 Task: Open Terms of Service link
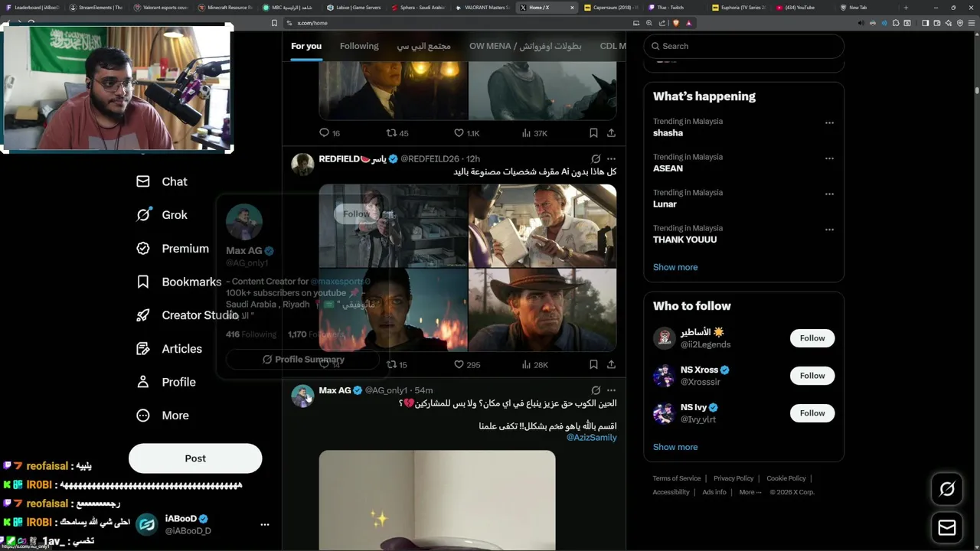click(677, 478)
